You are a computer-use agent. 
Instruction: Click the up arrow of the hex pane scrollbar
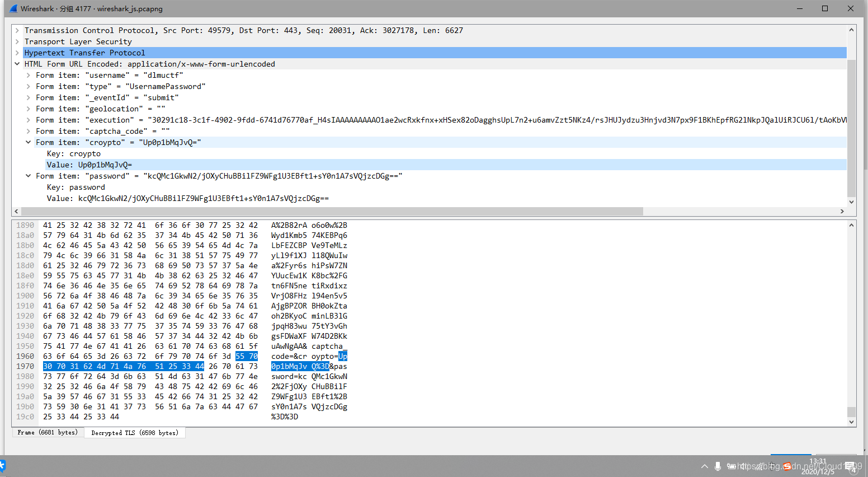(852, 225)
